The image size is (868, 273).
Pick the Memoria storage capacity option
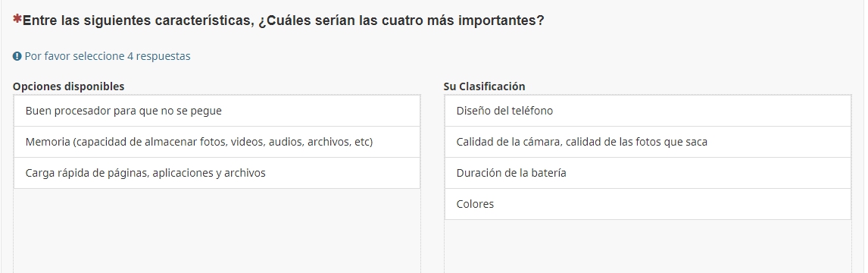[x=217, y=142]
